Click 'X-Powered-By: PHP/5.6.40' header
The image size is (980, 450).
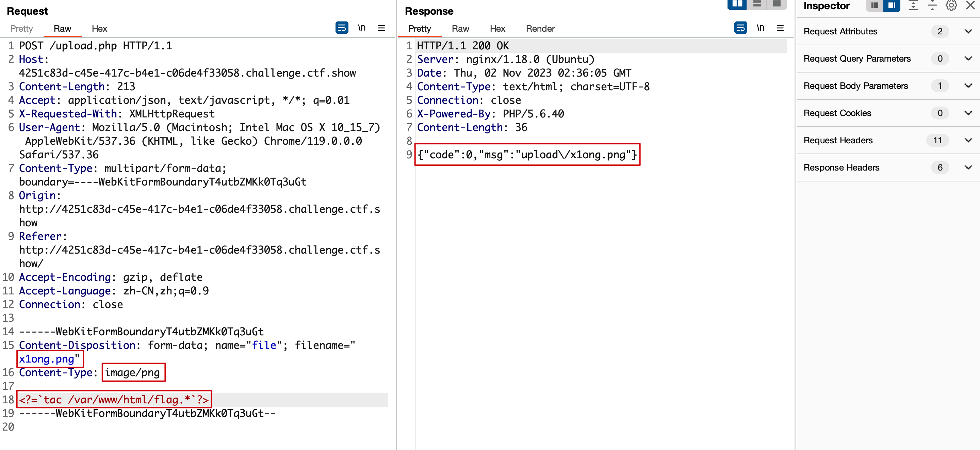pos(490,114)
